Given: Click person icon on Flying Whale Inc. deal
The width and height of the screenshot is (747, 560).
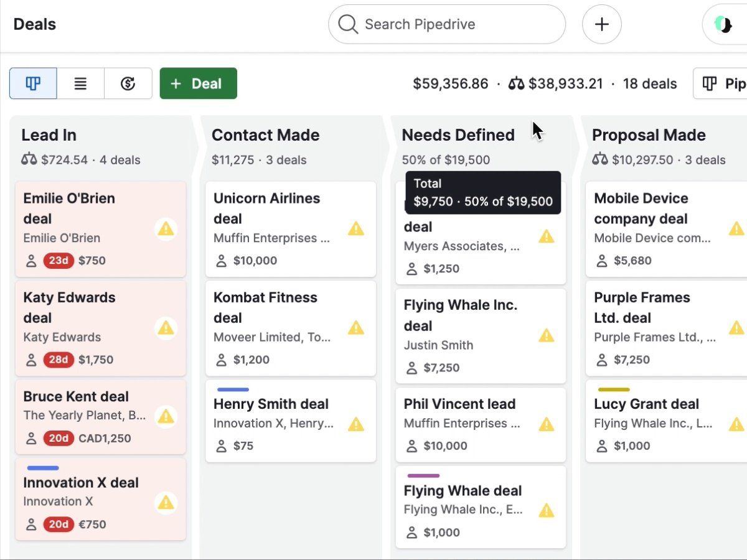Looking at the screenshot, I should (411, 368).
